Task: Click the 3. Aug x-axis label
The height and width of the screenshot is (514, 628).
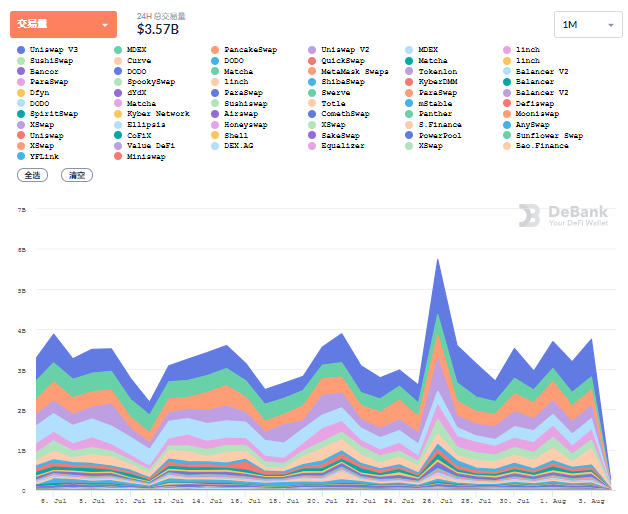Action: click(591, 501)
